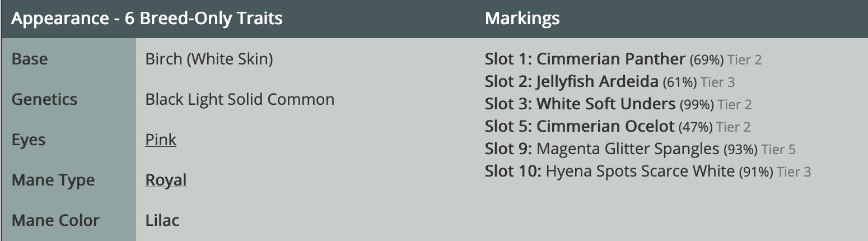Click the Eyes row label
Image resolution: width=868 pixels, height=241 pixels.
pyautogui.click(x=29, y=140)
